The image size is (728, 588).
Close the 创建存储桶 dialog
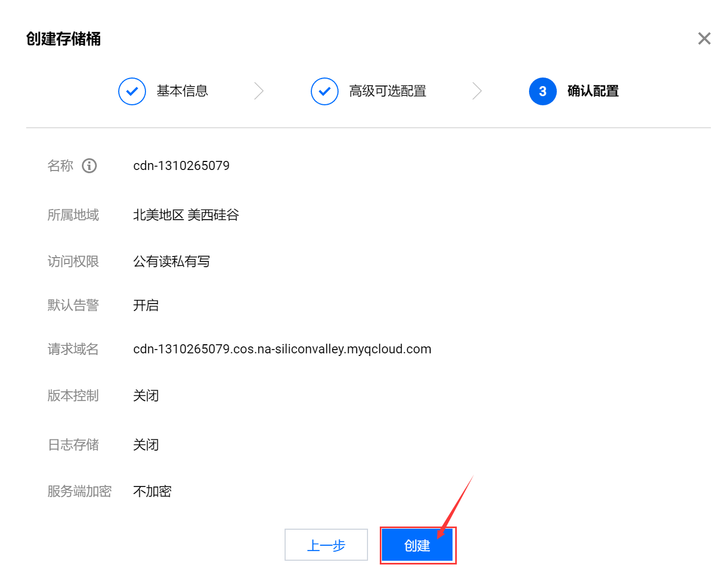(x=704, y=38)
